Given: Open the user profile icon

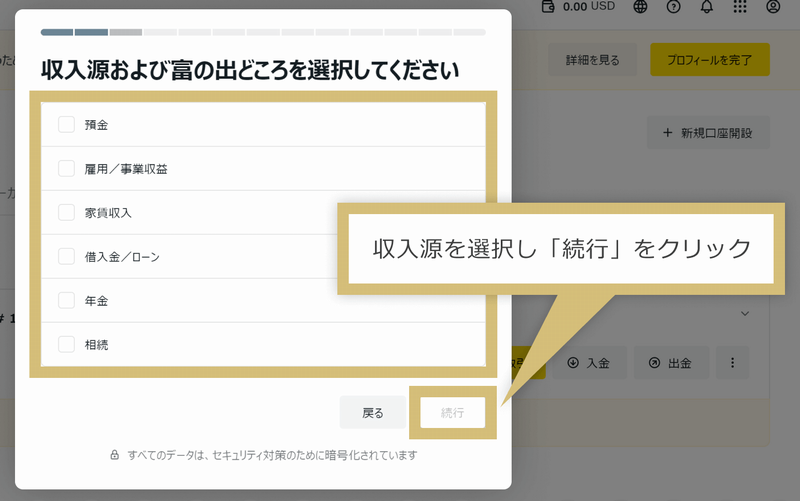Looking at the screenshot, I should point(773,7).
